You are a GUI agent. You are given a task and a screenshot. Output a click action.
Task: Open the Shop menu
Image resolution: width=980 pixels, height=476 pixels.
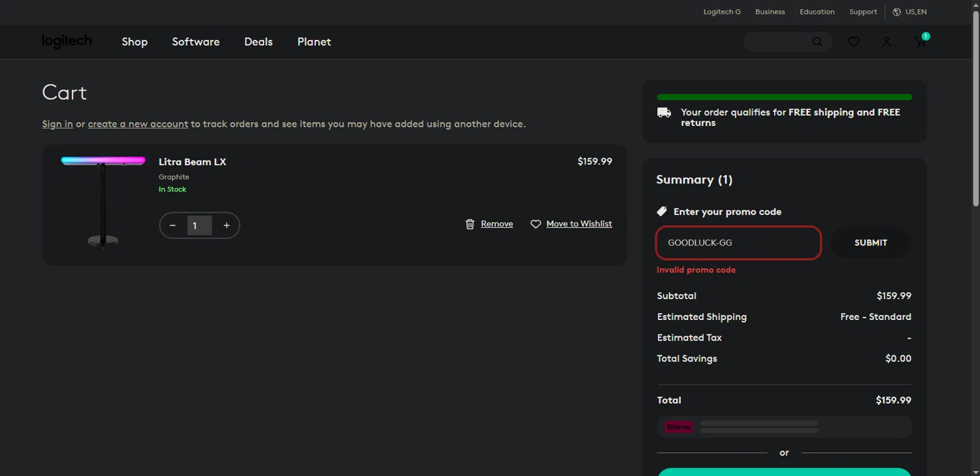135,42
